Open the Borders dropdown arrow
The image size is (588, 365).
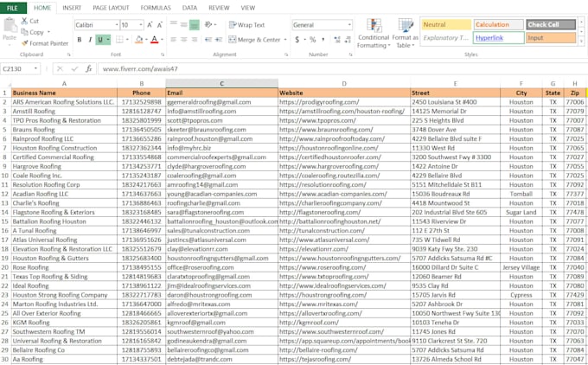(x=127, y=40)
